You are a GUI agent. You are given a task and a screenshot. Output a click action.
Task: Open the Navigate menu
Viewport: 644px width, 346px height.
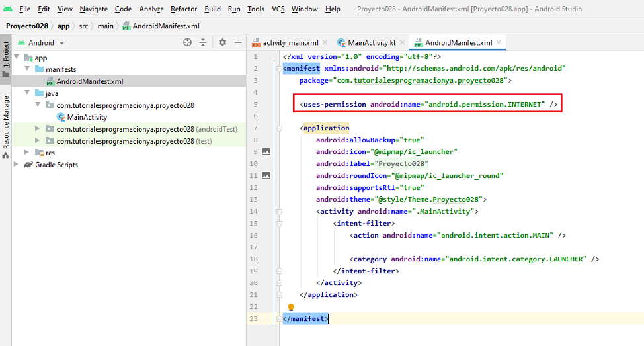(94, 9)
